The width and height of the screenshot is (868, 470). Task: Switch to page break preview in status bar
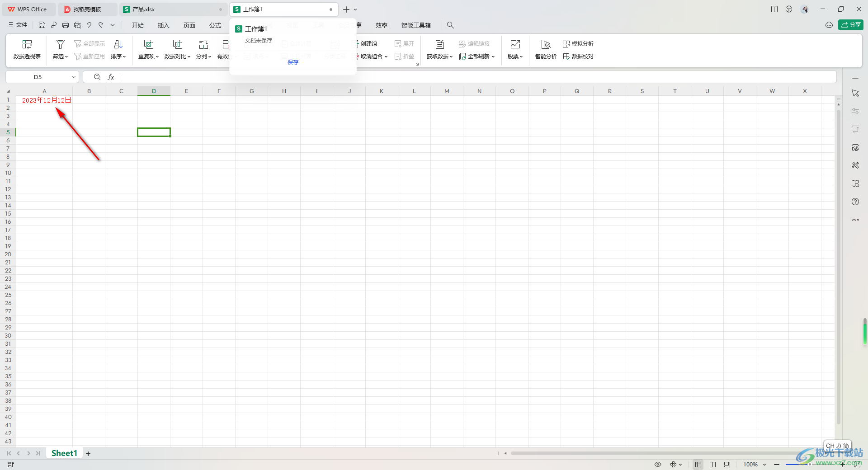point(713,465)
